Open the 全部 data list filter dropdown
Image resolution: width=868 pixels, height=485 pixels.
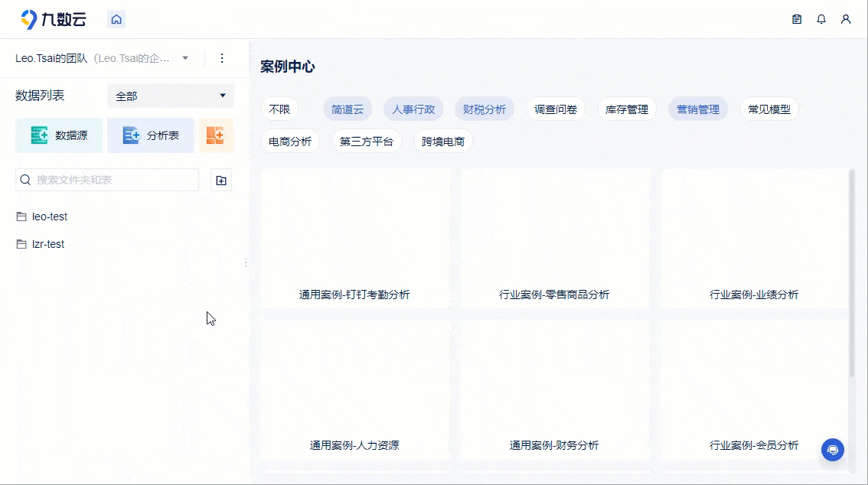tap(171, 96)
